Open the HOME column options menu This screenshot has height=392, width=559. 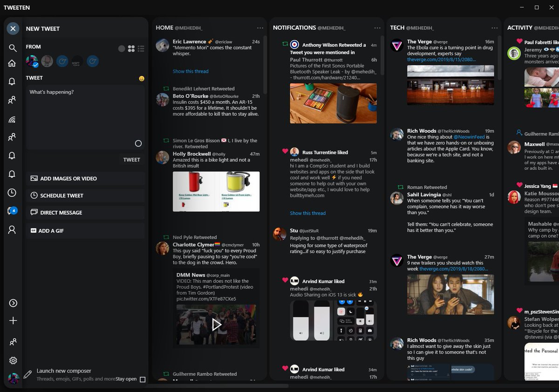pyautogui.click(x=259, y=27)
